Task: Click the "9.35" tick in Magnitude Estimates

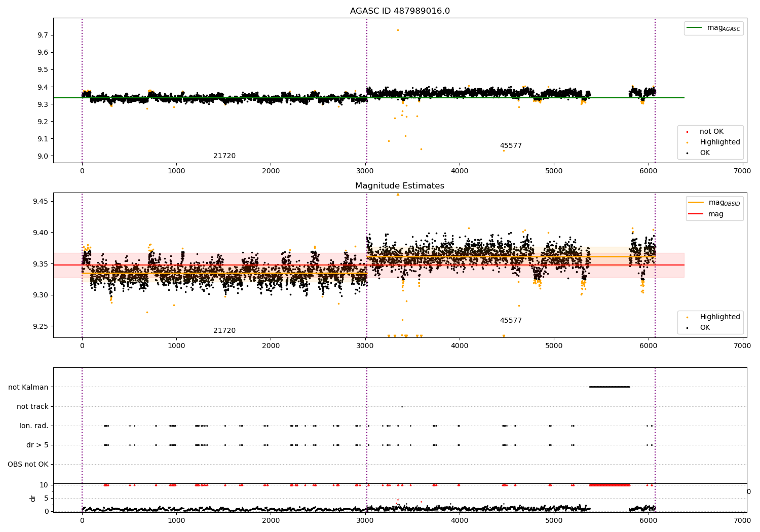Action: pyautogui.click(x=41, y=264)
